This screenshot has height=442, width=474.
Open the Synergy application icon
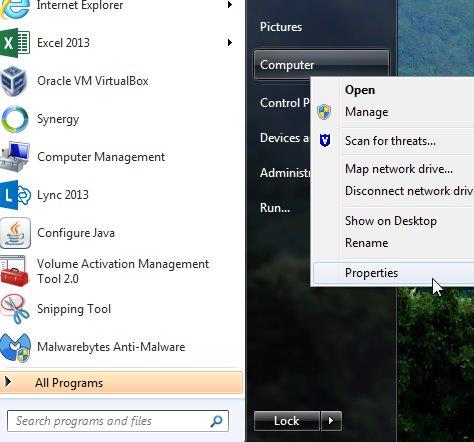click(x=15, y=119)
